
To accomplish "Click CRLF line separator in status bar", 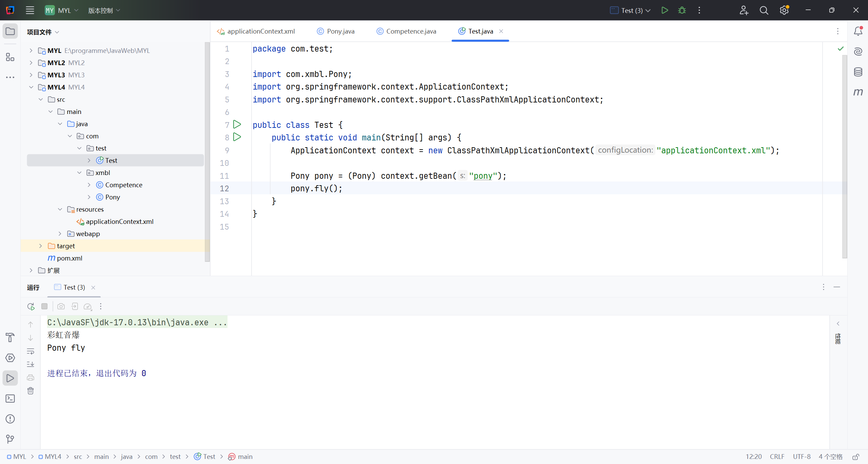I will (x=777, y=457).
